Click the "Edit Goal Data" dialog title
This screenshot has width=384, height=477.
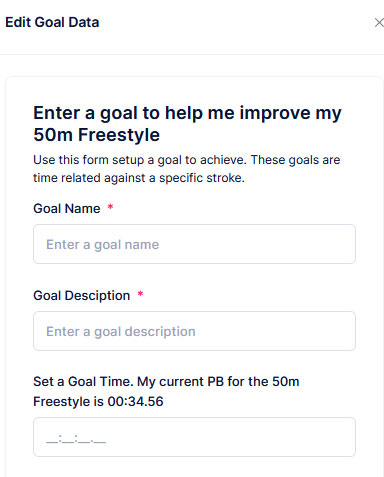click(x=52, y=22)
